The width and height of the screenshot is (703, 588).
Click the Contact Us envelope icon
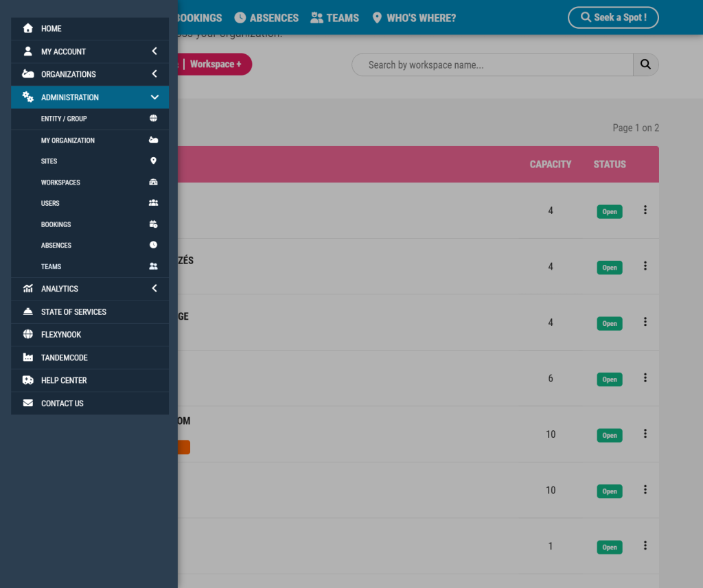pos(27,403)
